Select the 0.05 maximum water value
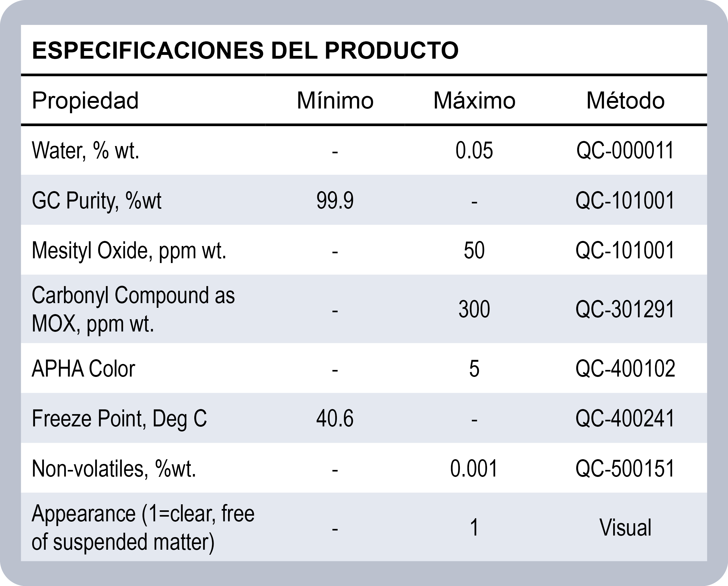This screenshot has width=728, height=586. click(x=474, y=150)
